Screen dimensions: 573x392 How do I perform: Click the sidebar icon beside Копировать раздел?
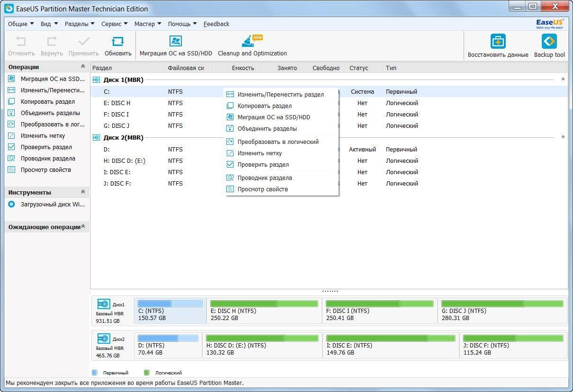click(x=11, y=101)
